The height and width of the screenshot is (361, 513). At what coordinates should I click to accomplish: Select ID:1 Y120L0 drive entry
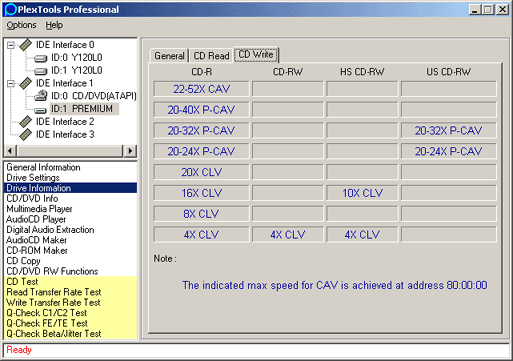[x=77, y=70]
